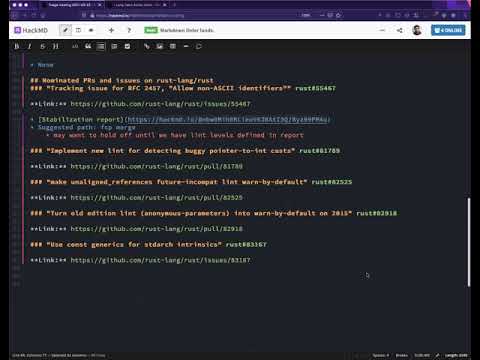Insert horizontal rule using line icon

point(186,46)
